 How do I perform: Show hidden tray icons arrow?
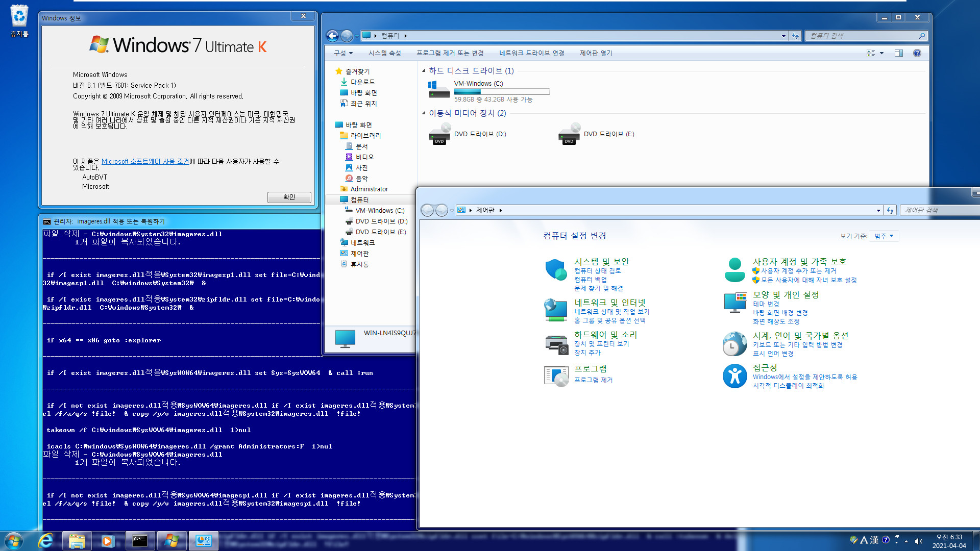coord(906,541)
